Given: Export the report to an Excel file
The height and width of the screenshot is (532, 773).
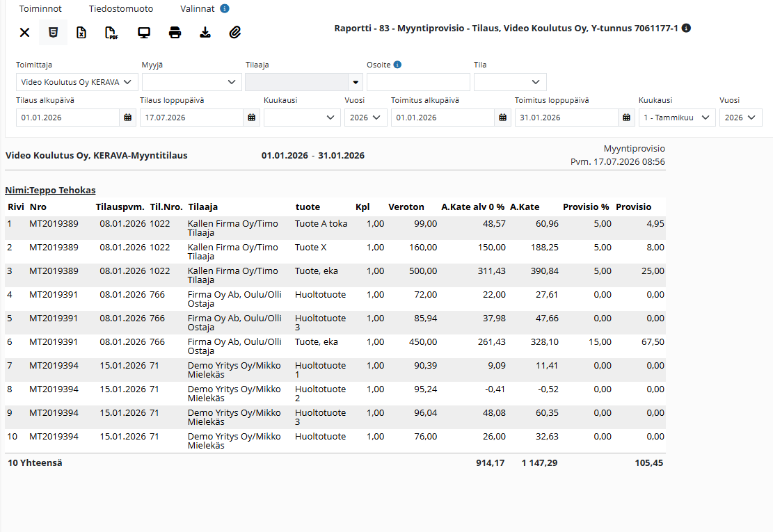Looking at the screenshot, I should pyautogui.click(x=81, y=33).
